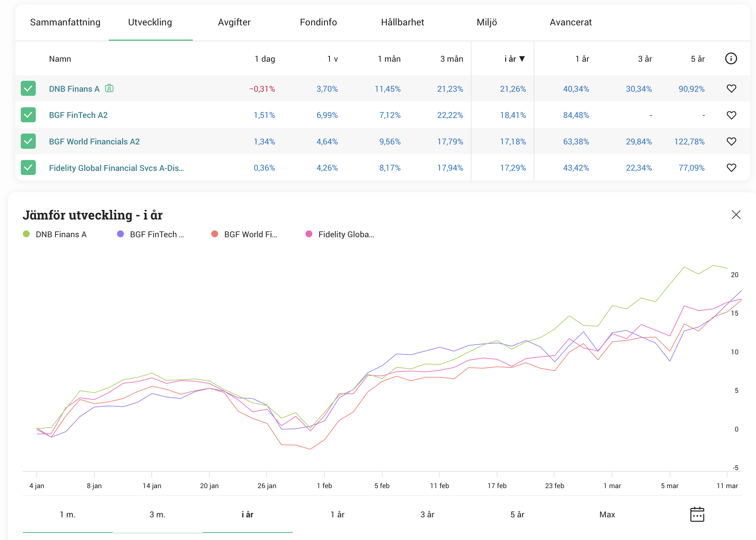The width and height of the screenshot is (756, 540).
Task: Click the 4 jan label on chart axis
Action: pyautogui.click(x=37, y=485)
